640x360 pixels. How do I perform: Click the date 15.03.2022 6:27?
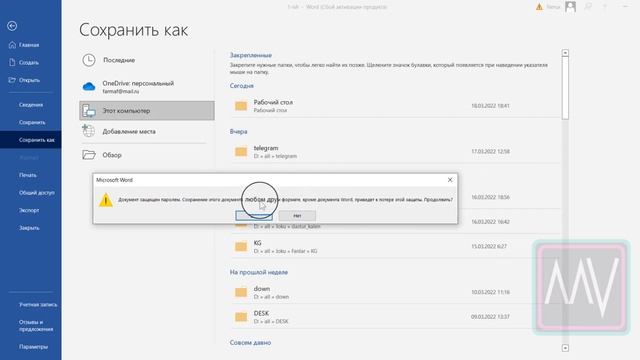[x=489, y=247]
